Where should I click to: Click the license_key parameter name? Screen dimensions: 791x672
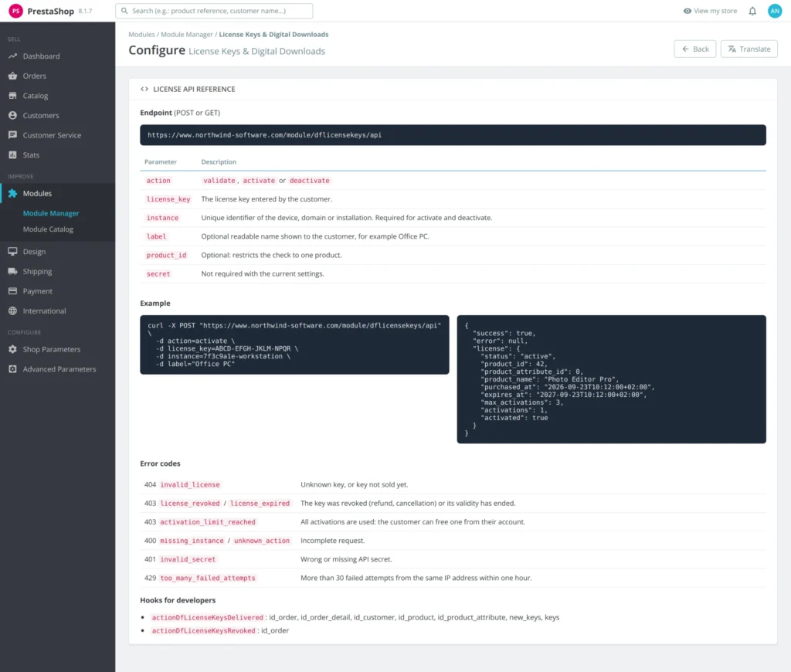[168, 199]
